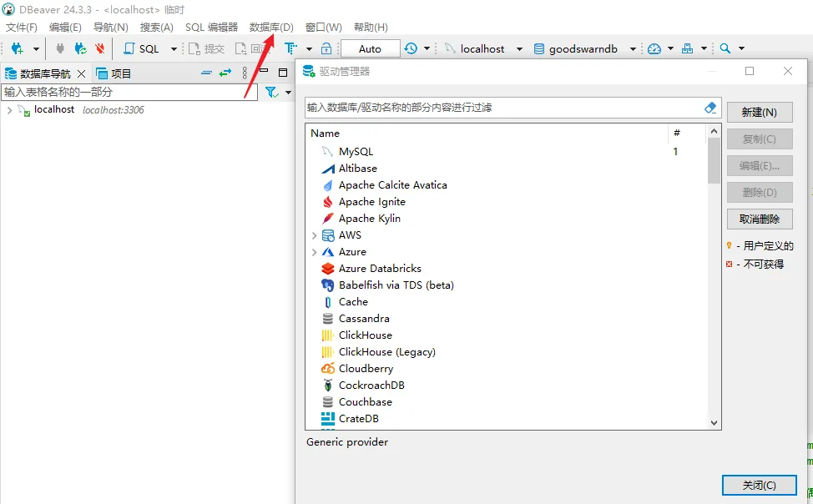Maximize the navigator panel
This screenshot has width=813, height=504.
point(283,73)
